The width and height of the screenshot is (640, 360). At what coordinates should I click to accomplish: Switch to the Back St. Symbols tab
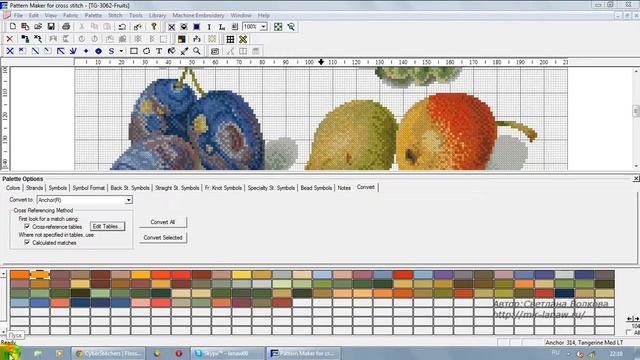pyautogui.click(x=130, y=188)
